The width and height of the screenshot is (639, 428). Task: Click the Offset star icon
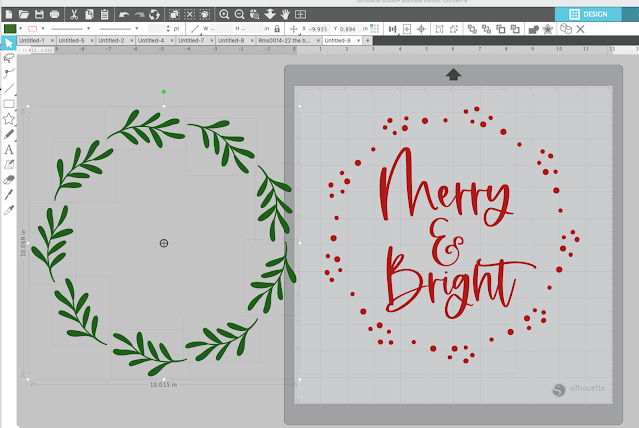[548, 29]
